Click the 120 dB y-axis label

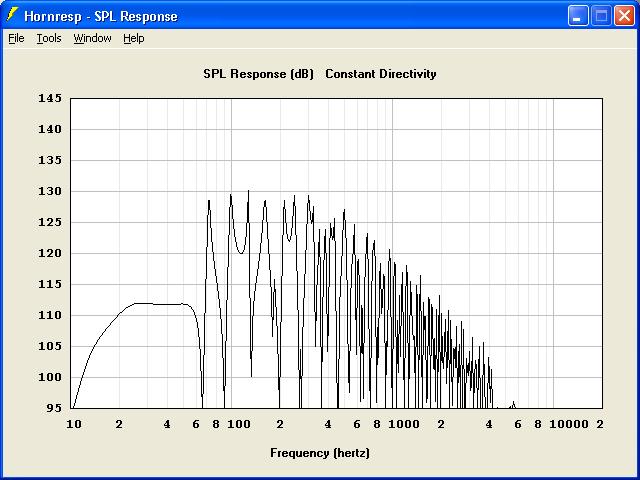(50, 253)
